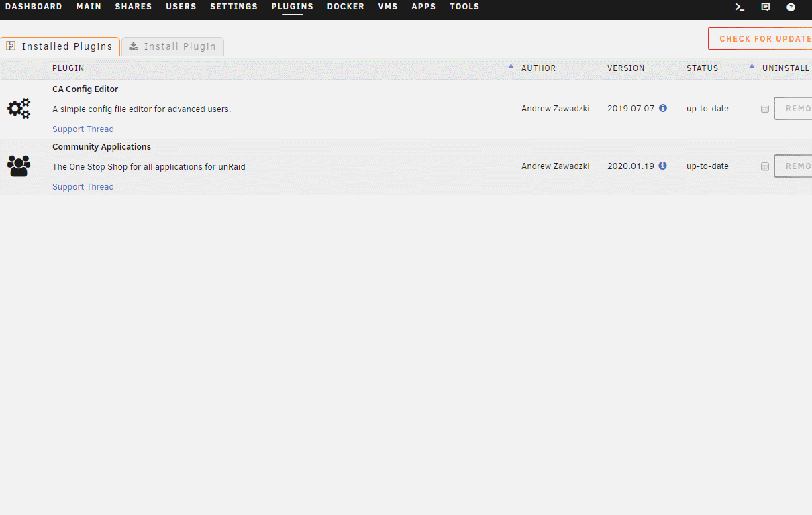Image resolution: width=812 pixels, height=515 pixels.
Task: Tick uninstall checkbox for Community Applications
Action: (x=765, y=166)
